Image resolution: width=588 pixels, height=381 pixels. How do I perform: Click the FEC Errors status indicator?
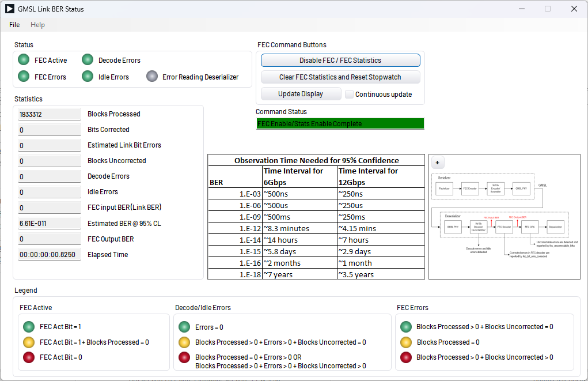point(24,76)
